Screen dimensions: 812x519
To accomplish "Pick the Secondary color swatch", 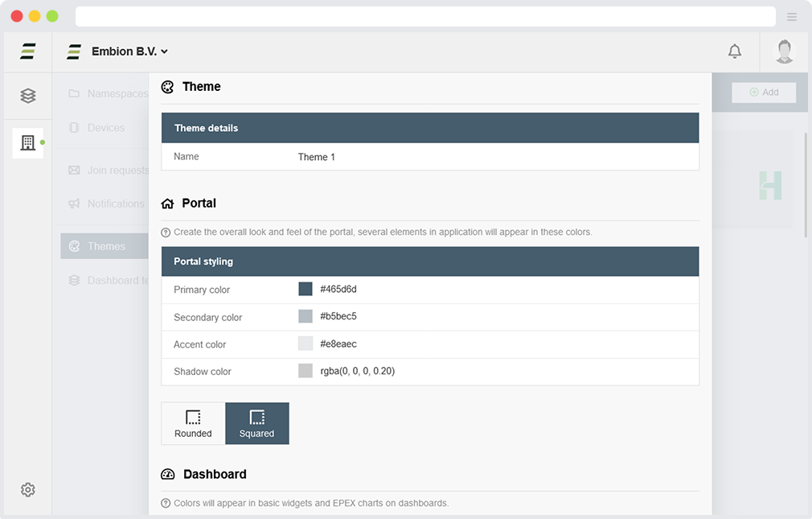I will (x=306, y=316).
